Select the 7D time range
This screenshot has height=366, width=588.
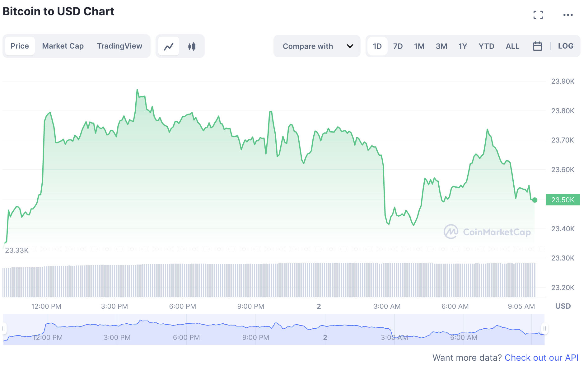click(398, 46)
